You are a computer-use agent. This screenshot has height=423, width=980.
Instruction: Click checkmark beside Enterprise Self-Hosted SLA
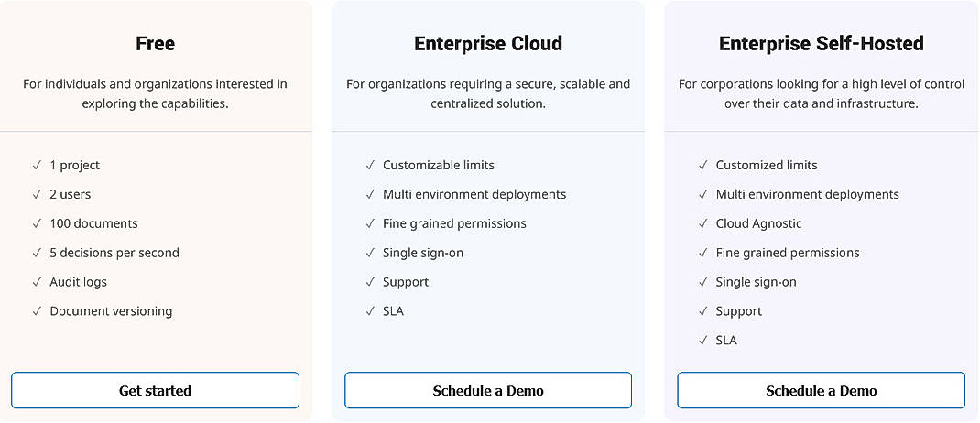(703, 341)
